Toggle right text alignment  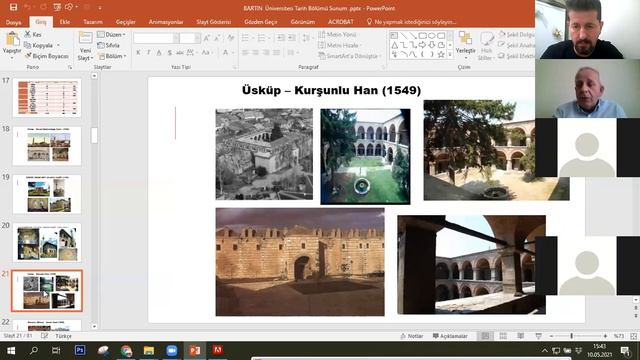(x=266, y=52)
